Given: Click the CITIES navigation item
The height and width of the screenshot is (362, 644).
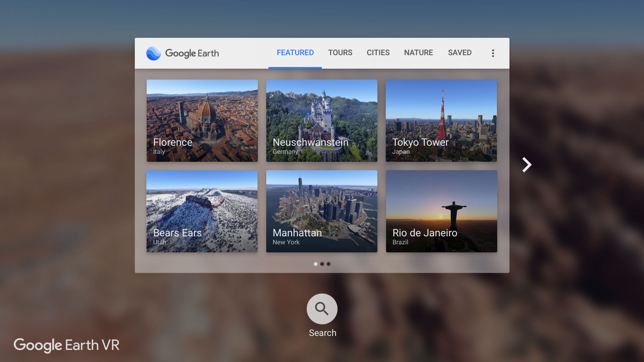Looking at the screenshot, I should pyautogui.click(x=378, y=53).
